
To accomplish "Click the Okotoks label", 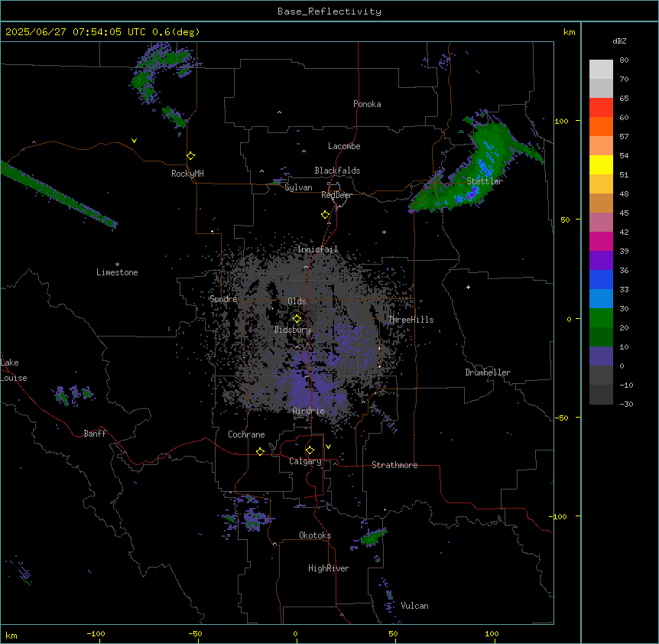I will click(315, 535).
